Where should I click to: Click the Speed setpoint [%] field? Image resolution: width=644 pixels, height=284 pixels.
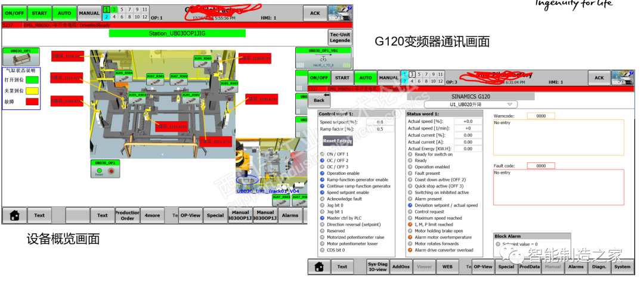380,122
